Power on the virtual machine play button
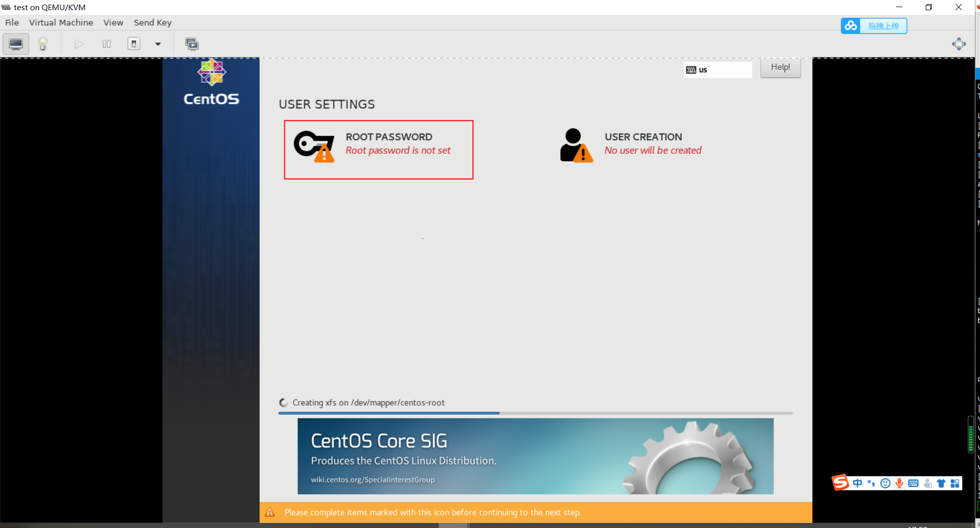Viewport: 980px width, 528px height. coord(79,44)
